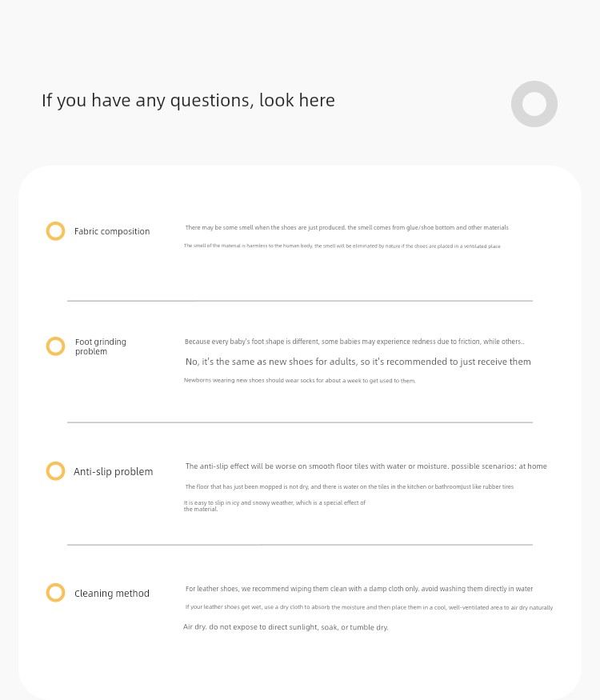Click the line about newborns wearing socks
The image size is (600, 700).
click(299, 380)
